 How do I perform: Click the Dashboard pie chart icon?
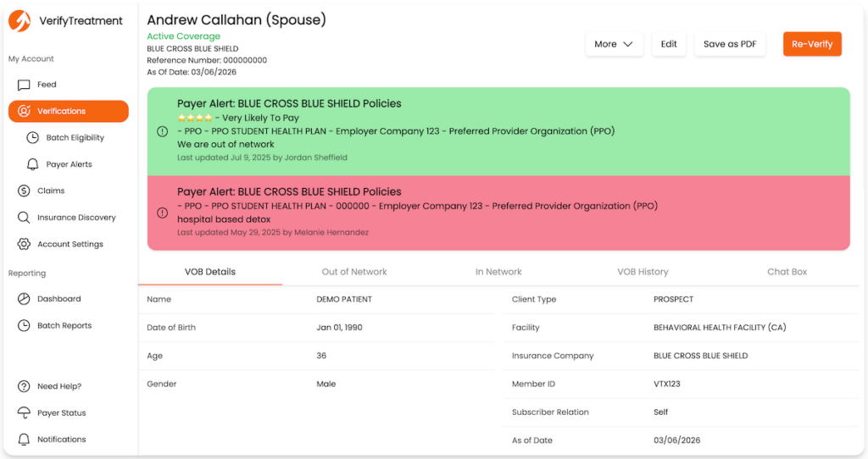pos(24,299)
